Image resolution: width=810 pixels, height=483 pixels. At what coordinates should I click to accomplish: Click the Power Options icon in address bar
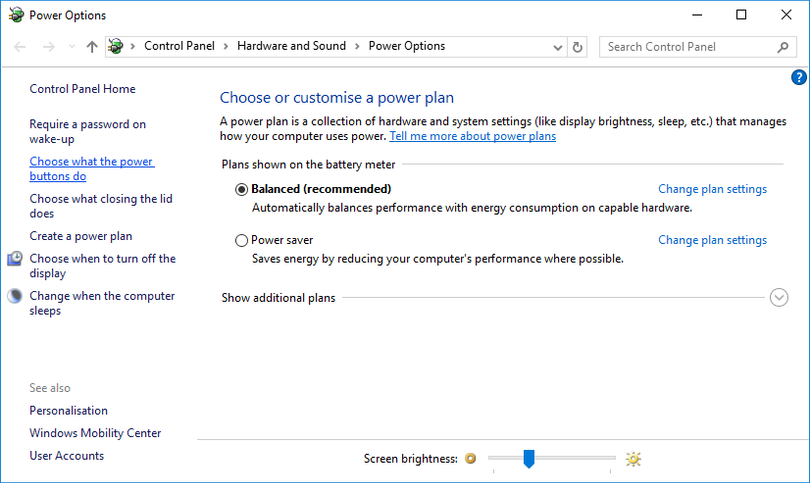[x=116, y=47]
